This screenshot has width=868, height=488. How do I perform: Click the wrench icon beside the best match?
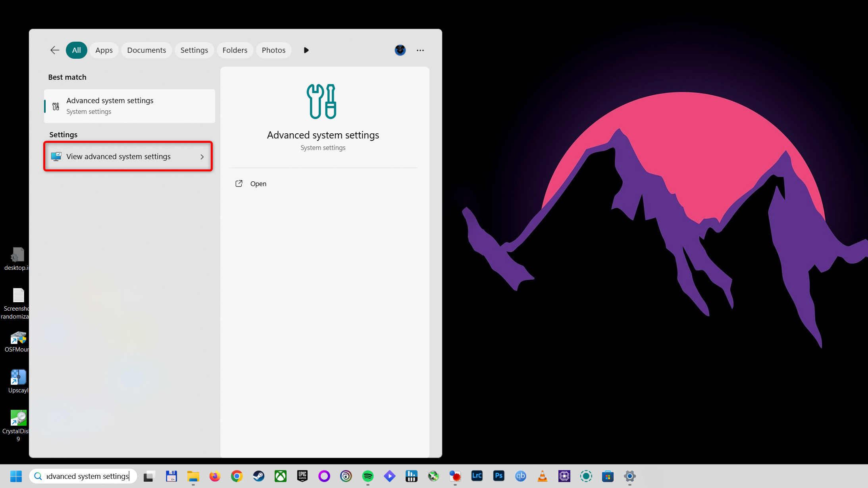click(x=56, y=106)
